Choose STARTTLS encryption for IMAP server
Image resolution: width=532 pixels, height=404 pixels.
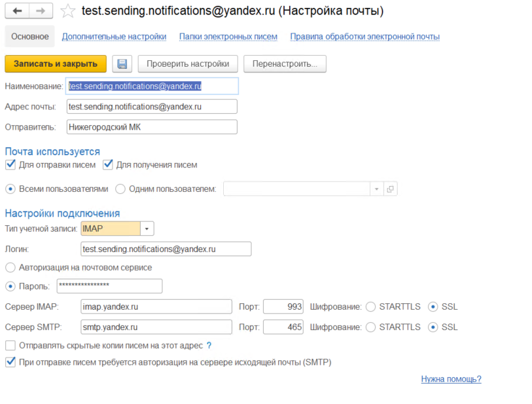pyautogui.click(x=370, y=306)
